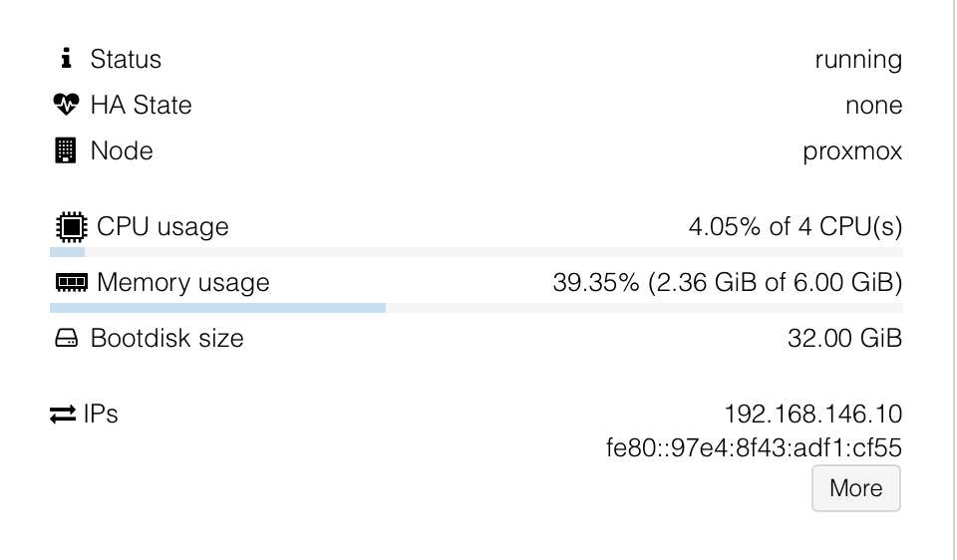Select the IPv6 address fe80::97e4:8f43:adf1:cf55

click(x=754, y=447)
